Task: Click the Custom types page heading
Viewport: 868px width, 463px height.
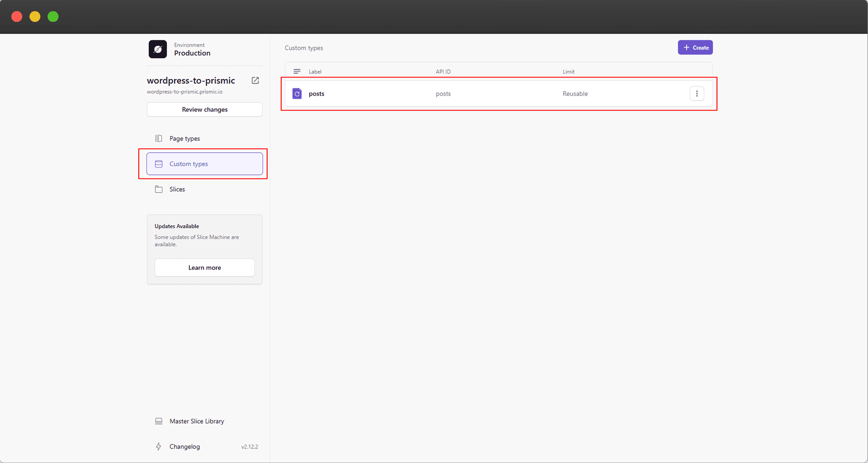Action: [x=304, y=48]
